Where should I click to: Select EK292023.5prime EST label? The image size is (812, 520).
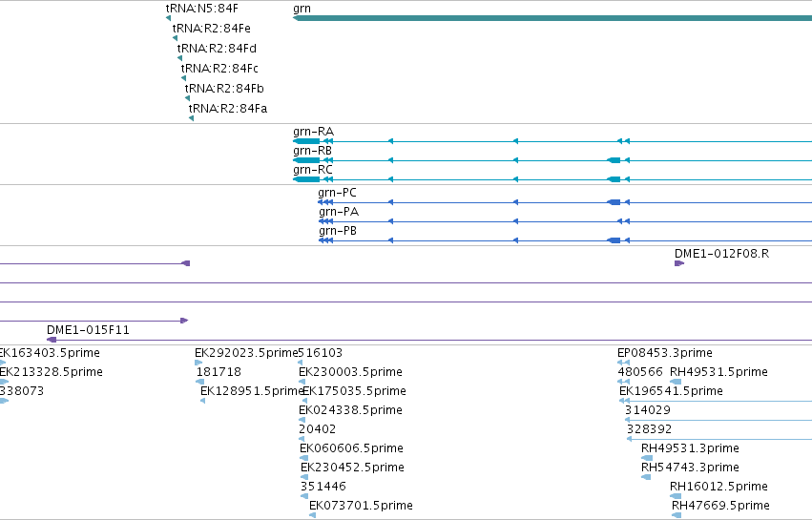[x=246, y=353]
